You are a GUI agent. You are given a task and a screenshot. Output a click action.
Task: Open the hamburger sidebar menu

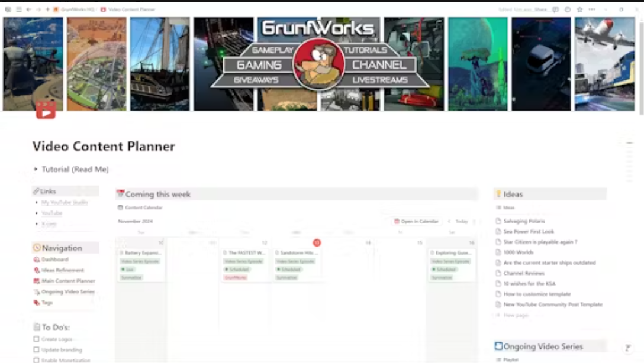(18, 9)
